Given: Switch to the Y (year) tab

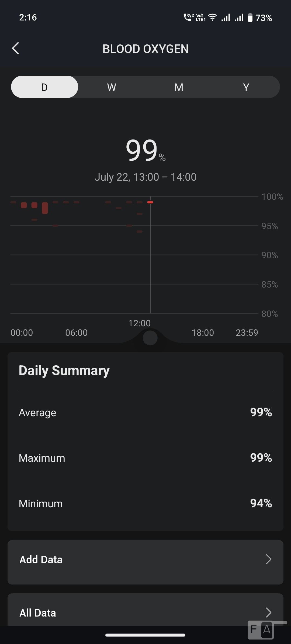Looking at the screenshot, I should (x=246, y=87).
